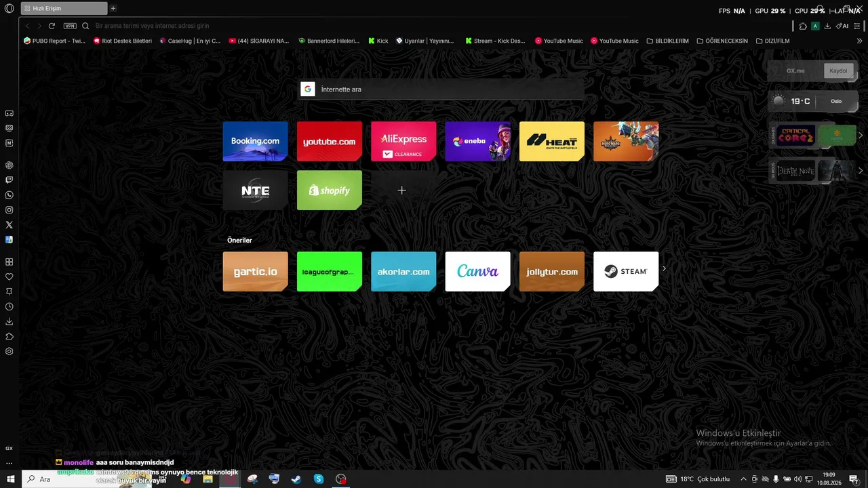868x488 pixels.
Task: Open the Eneba speed dial tile
Action: 477,141
